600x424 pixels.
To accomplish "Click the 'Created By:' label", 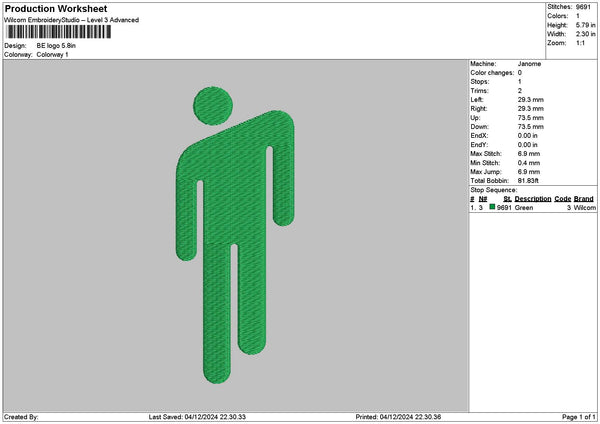I will tap(21, 417).
